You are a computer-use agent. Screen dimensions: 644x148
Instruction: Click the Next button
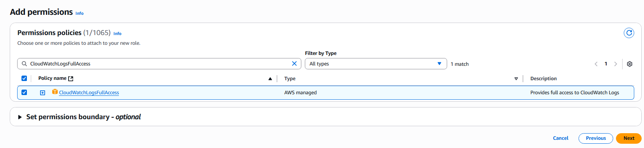pos(628,138)
